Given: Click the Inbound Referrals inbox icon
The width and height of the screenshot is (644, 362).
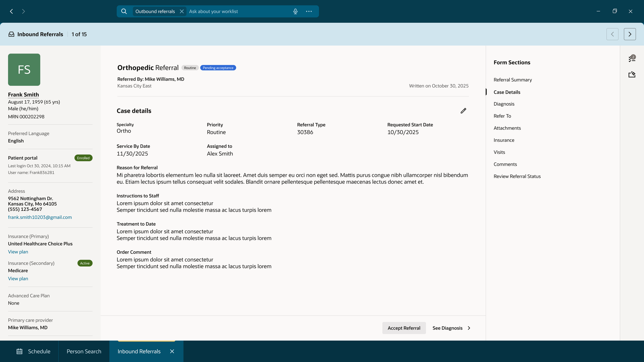Looking at the screenshot, I should pyautogui.click(x=11, y=34).
